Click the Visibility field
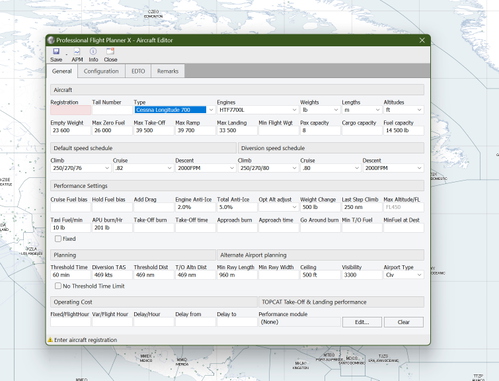The image size is (499, 381). (362, 275)
